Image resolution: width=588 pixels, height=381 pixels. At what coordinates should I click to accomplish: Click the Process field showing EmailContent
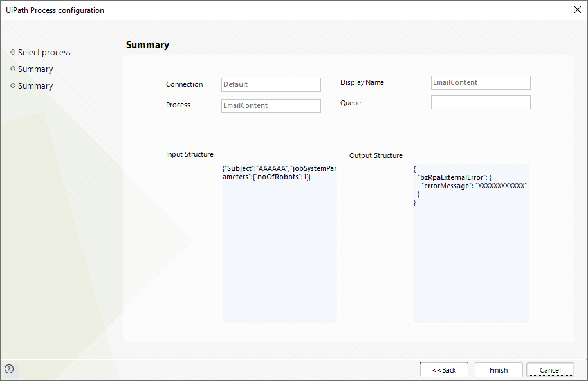point(271,105)
